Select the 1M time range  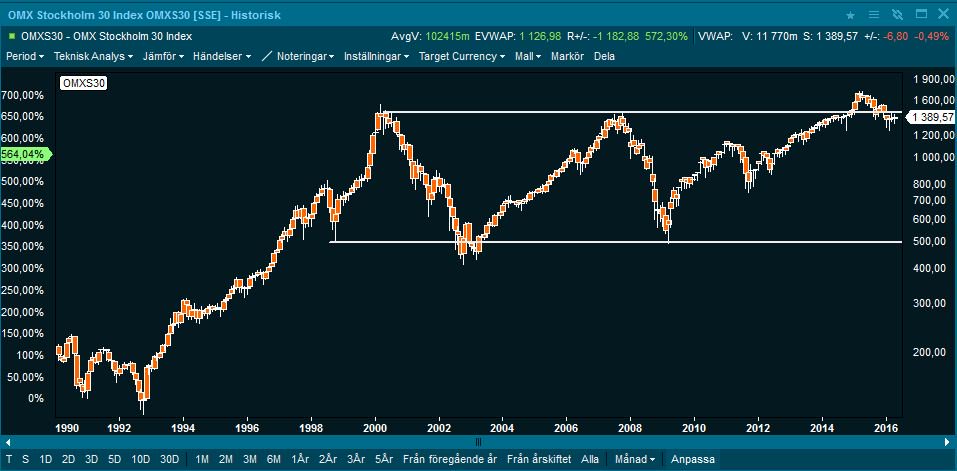[203, 459]
